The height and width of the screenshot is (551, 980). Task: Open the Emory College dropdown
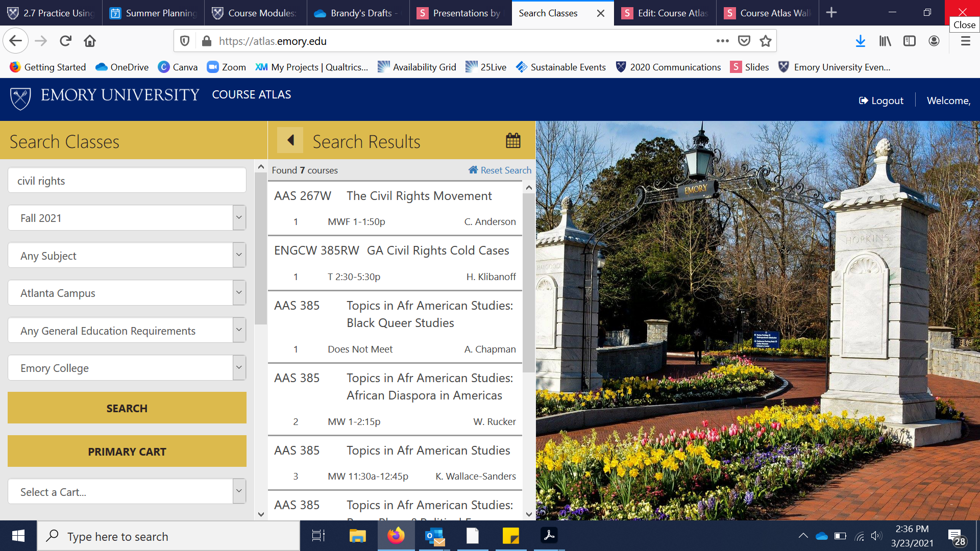239,367
